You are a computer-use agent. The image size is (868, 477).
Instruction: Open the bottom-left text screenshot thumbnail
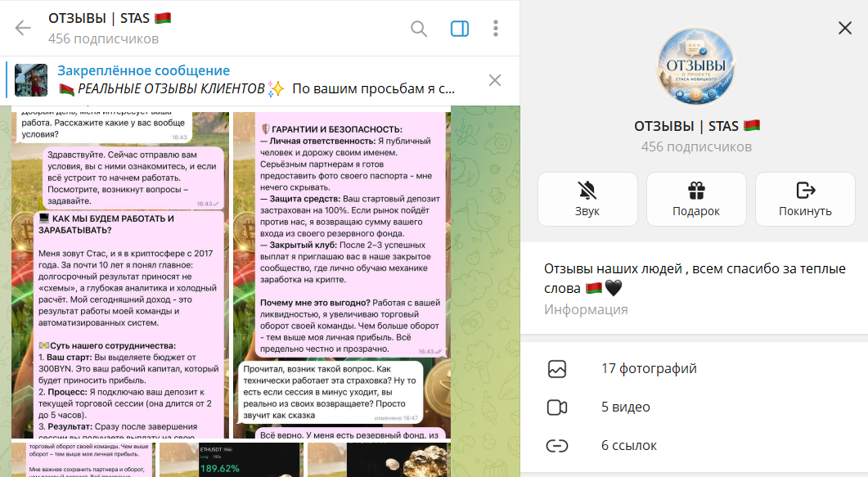tap(83, 459)
